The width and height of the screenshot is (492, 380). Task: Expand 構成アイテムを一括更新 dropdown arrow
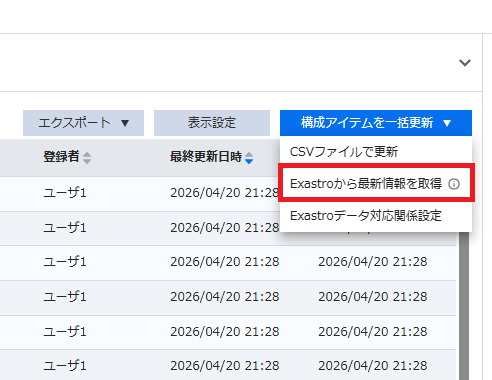pos(447,123)
